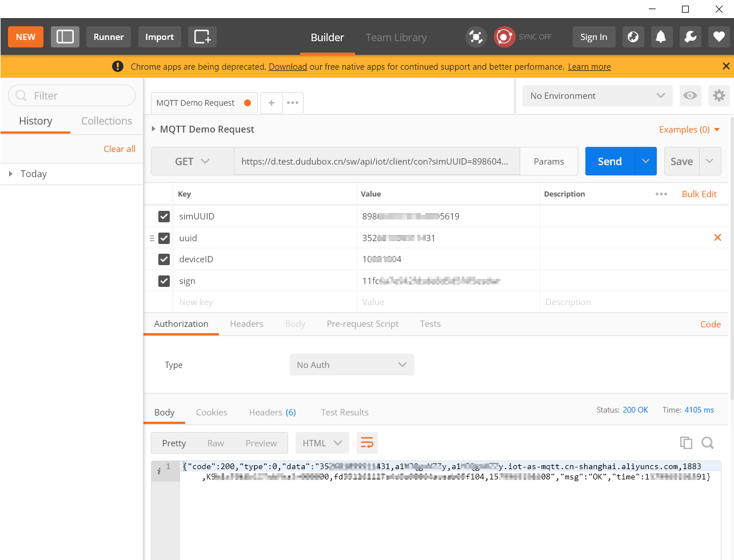Switch to the Team Library tab

(396, 37)
